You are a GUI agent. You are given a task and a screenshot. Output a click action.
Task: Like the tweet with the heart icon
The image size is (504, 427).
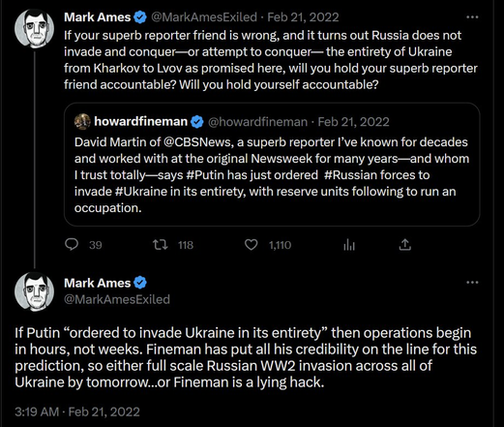[251, 245]
